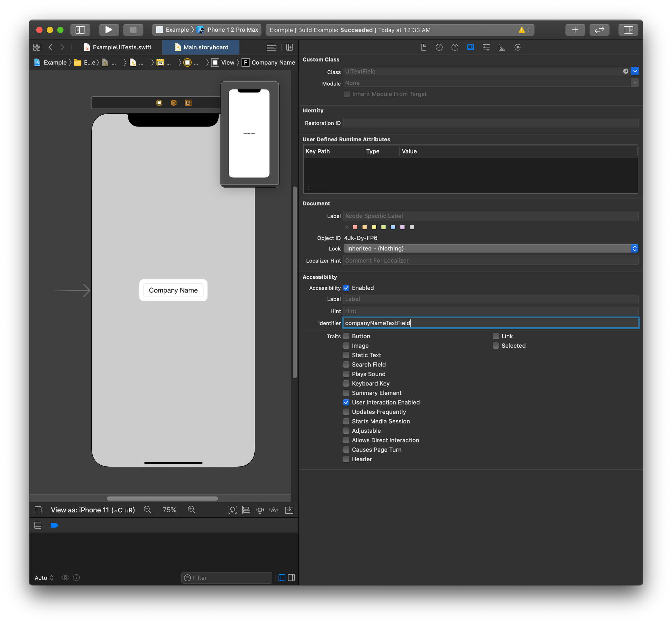Enable the Link trait
Screen dimensions: 672x624
496,336
